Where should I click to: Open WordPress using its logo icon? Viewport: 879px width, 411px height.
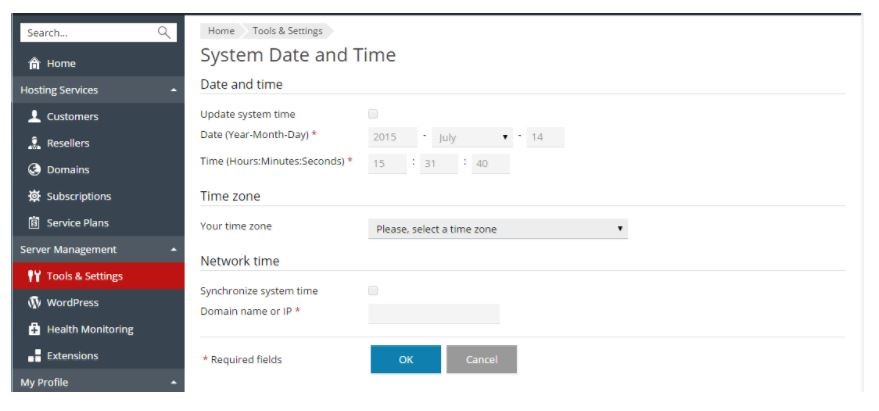[34, 303]
